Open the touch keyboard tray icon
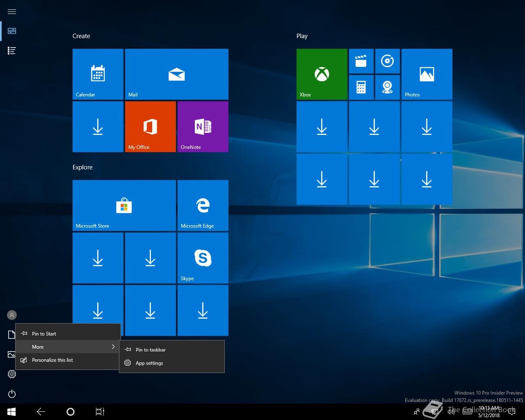 tap(467, 412)
